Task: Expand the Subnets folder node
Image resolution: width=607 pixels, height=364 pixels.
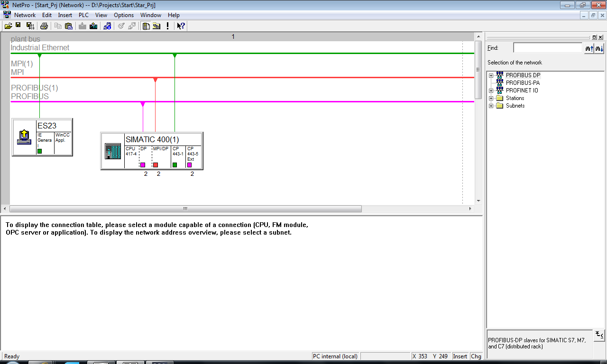Action: coord(491,106)
